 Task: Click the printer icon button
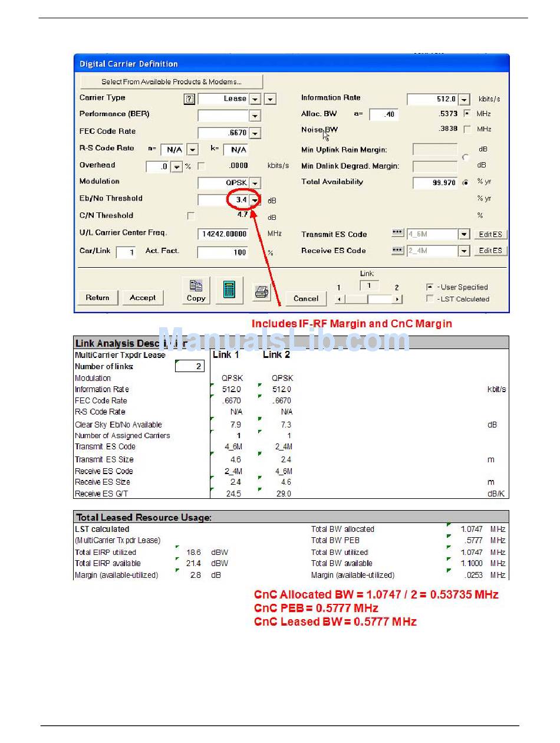[x=262, y=291]
